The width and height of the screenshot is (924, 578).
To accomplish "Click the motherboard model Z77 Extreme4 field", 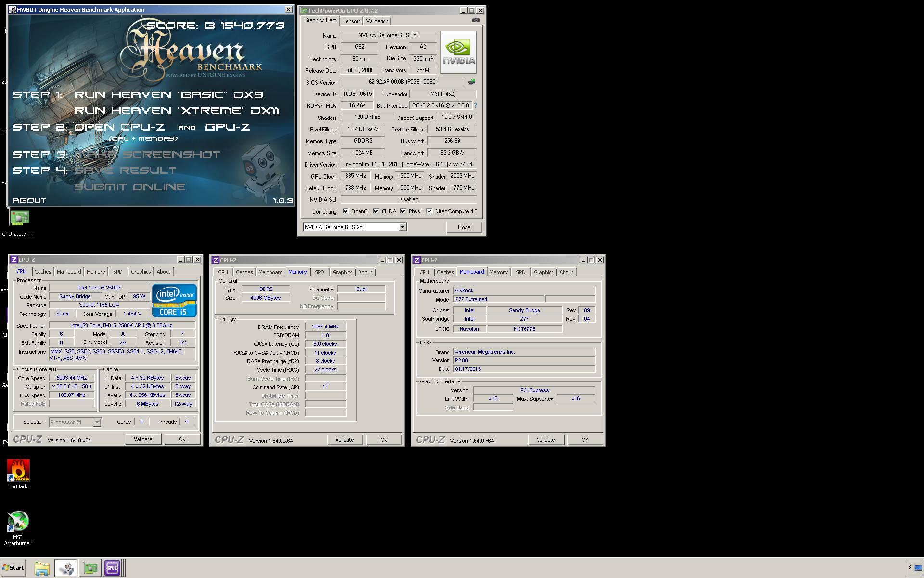I will (x=499, y=299).
